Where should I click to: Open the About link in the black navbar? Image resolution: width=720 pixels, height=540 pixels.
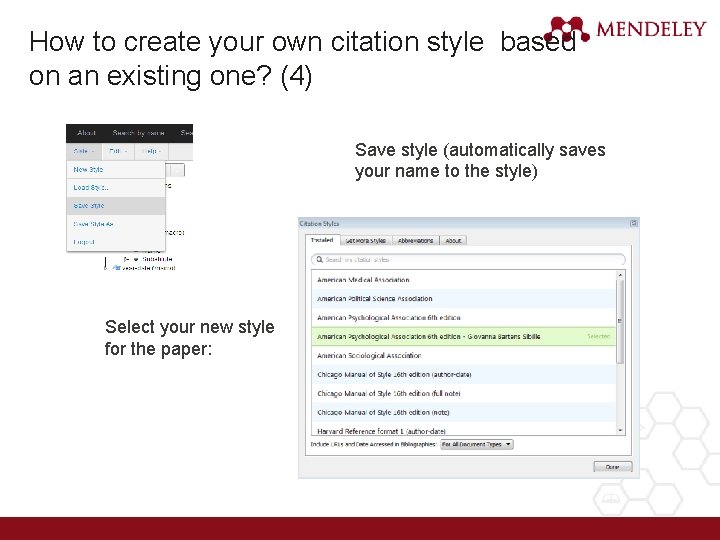(86, 133)
